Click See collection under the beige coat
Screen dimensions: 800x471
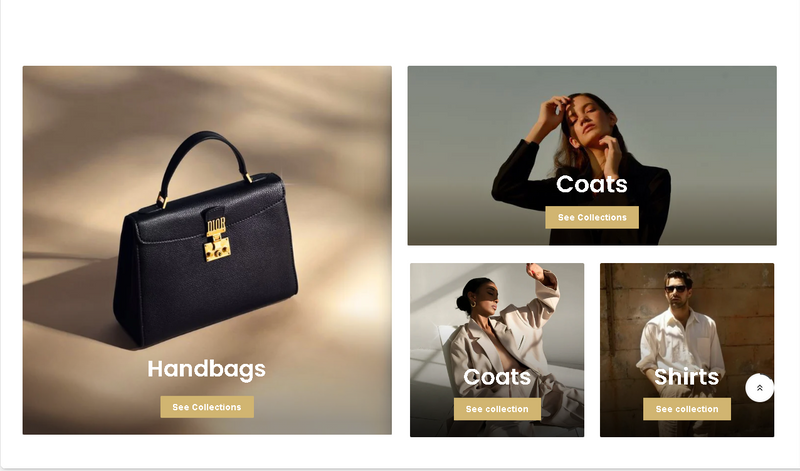click(497, 409)
